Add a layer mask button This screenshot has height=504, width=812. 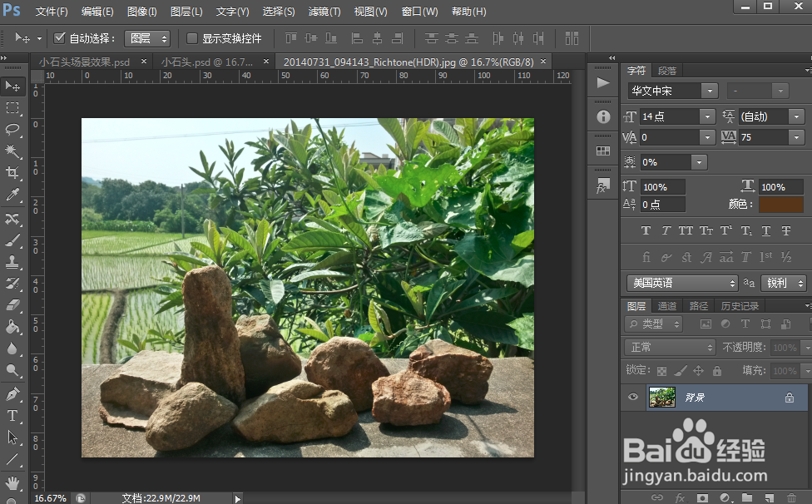702,498
